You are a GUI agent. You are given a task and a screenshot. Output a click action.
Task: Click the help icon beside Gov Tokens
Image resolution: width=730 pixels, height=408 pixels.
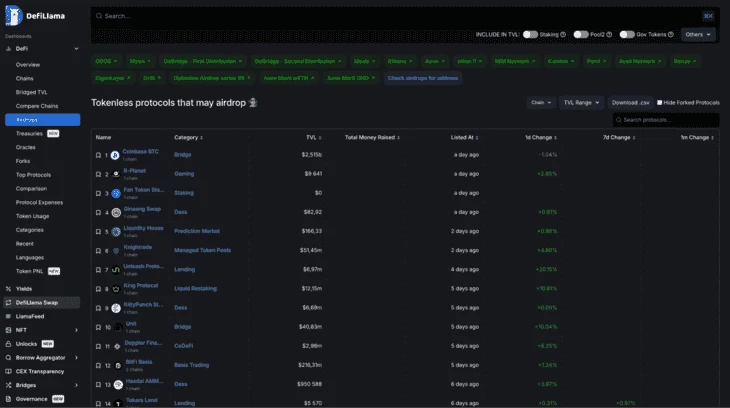click(x=671, y=34)
